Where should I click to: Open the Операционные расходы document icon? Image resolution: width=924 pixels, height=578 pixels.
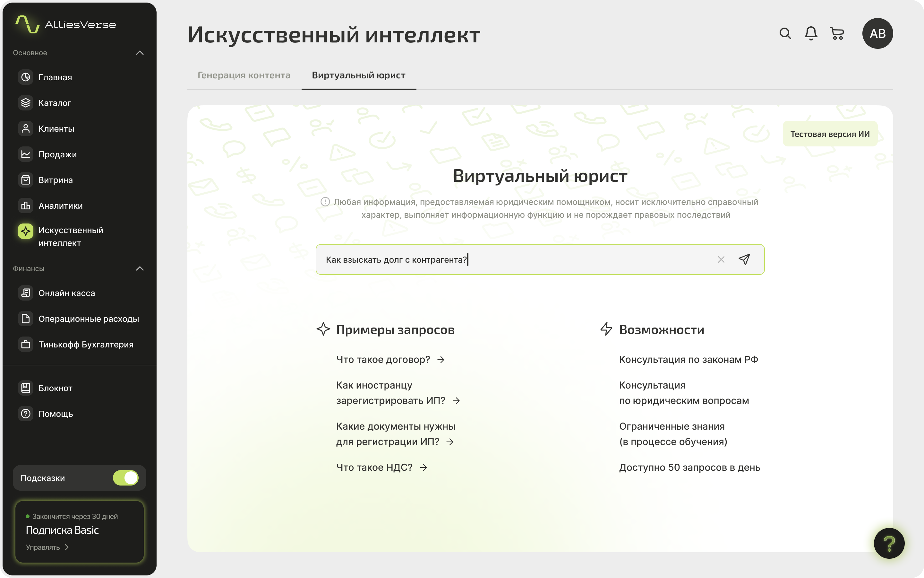[x=26, y=319]
